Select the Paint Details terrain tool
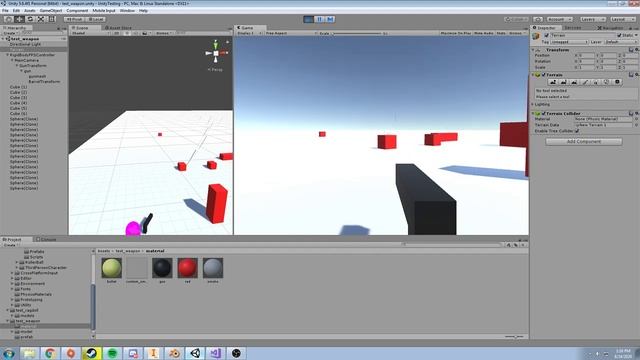The width and height of the screenshot is (640, 360). [606, 82]
